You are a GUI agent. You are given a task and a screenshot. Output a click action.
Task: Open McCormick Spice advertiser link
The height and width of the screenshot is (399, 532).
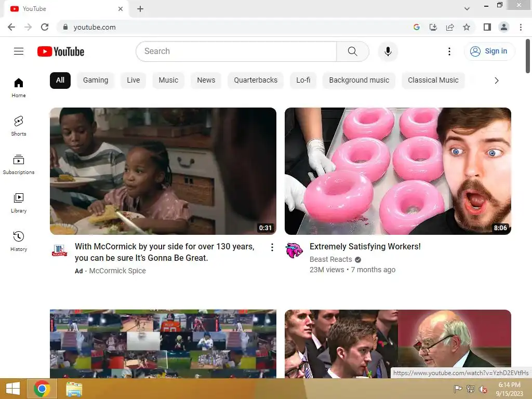point(117,271)
